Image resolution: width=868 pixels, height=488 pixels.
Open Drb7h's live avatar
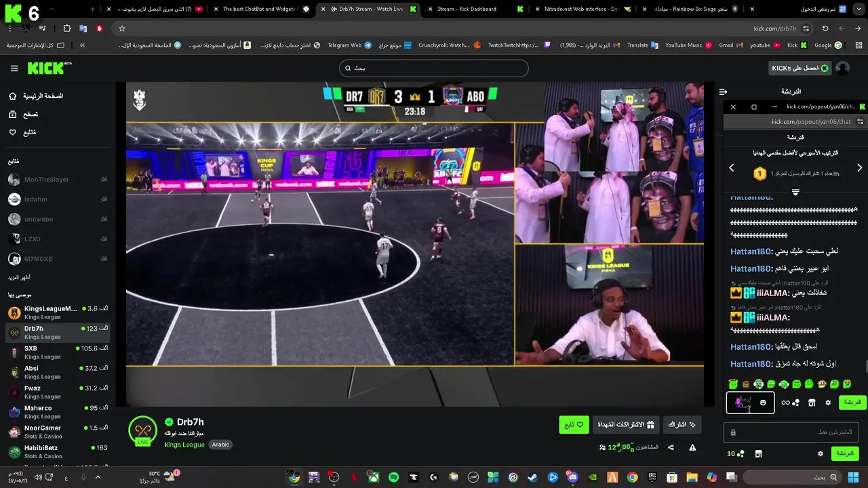click(142, 431)
